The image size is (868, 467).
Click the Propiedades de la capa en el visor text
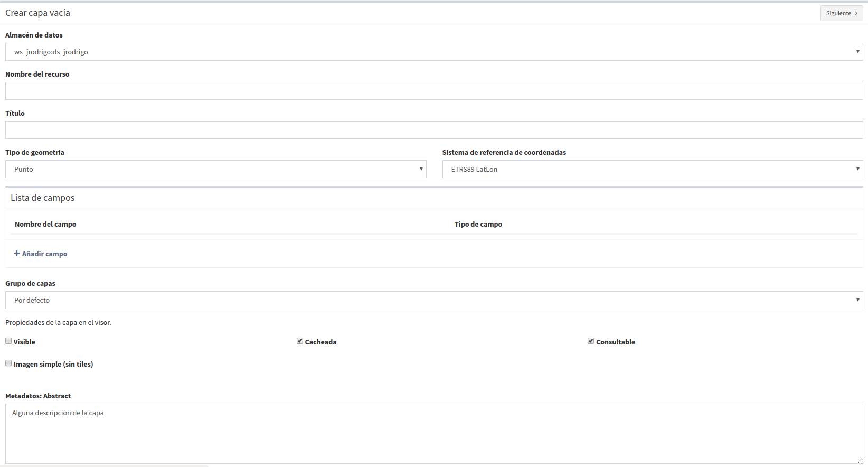tap(58, 322)
